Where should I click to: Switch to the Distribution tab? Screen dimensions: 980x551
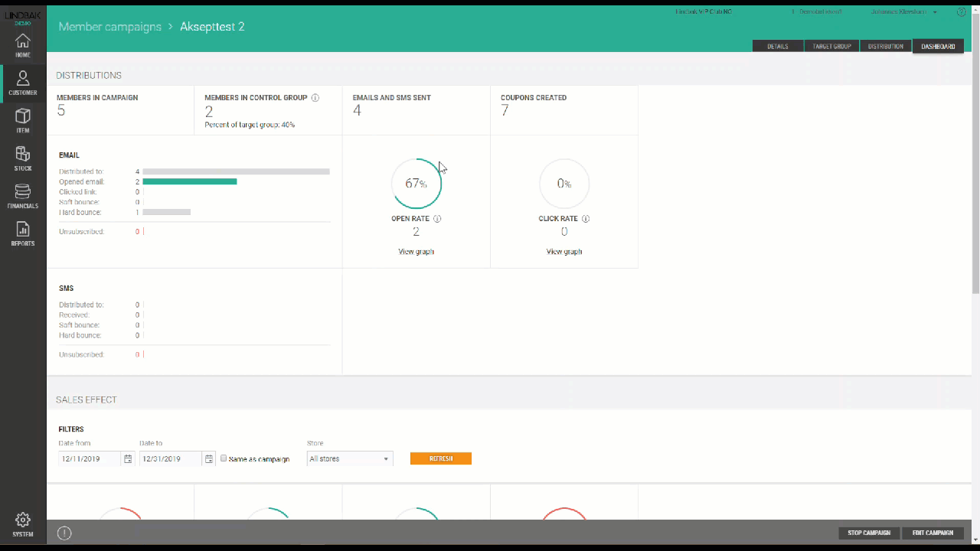[x=886, y=47]
